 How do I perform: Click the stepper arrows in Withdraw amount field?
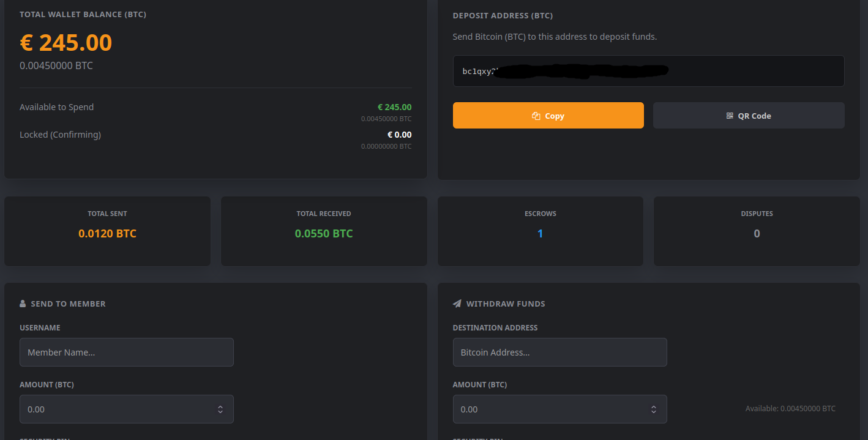[x=654, y=409]
